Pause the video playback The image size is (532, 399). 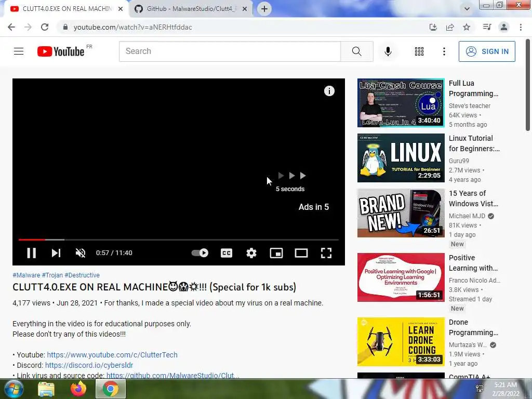coord(31,253)
